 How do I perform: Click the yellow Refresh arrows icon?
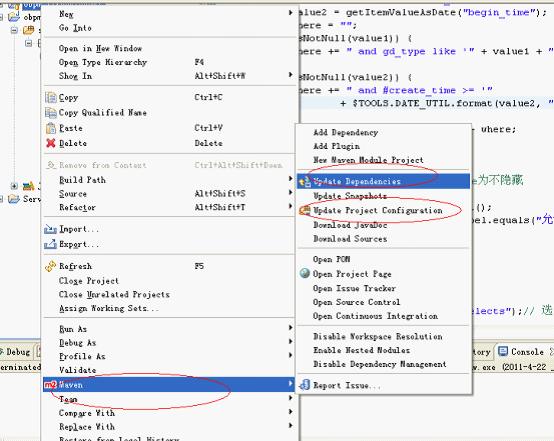[x=50, y=266]
